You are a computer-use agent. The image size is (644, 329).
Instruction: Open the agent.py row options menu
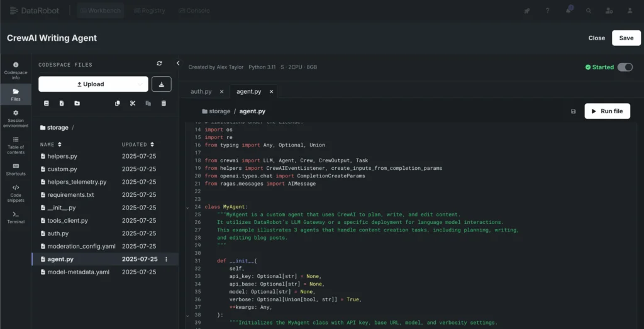167,259
